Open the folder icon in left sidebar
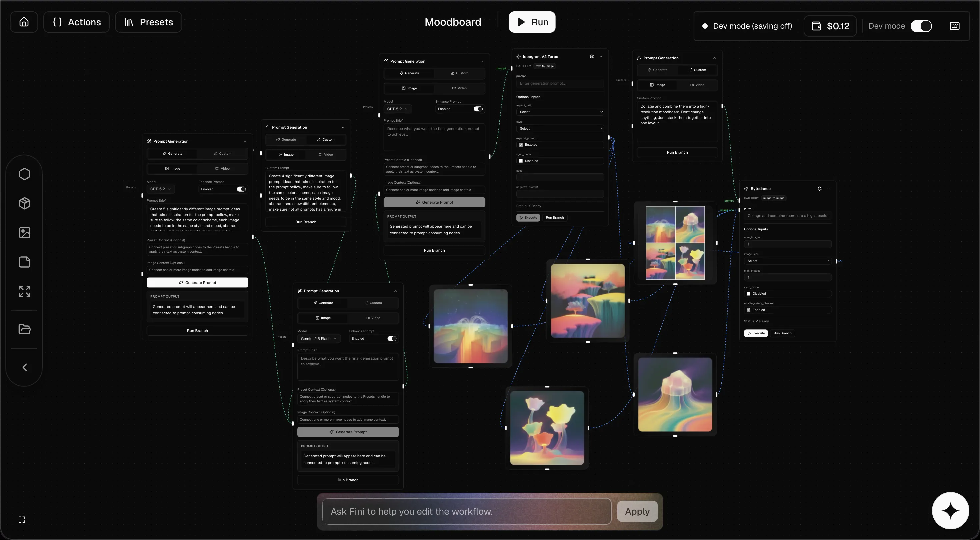Viewport: 980px width, 540px height. pyautogui.click(x=25, y=329)
